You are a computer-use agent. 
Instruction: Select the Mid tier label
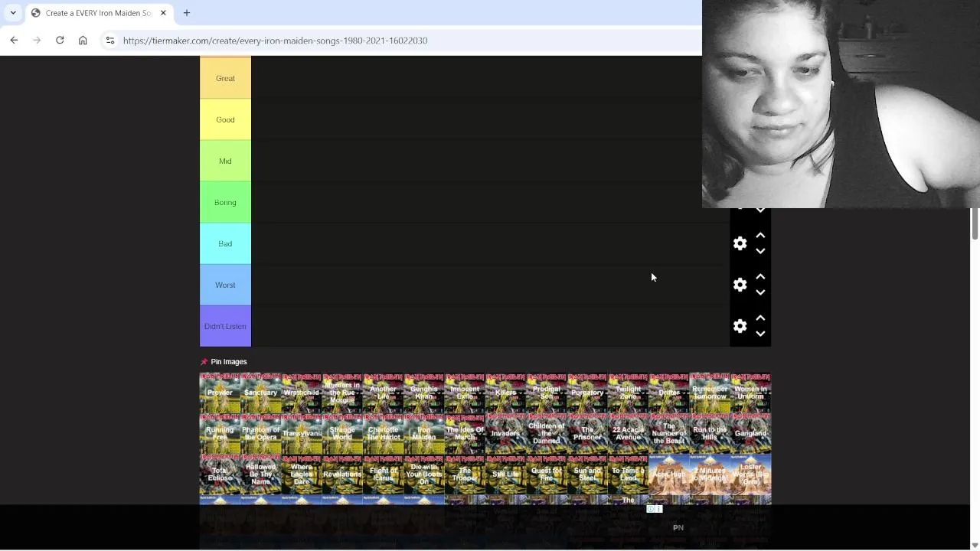click(225, 161)
